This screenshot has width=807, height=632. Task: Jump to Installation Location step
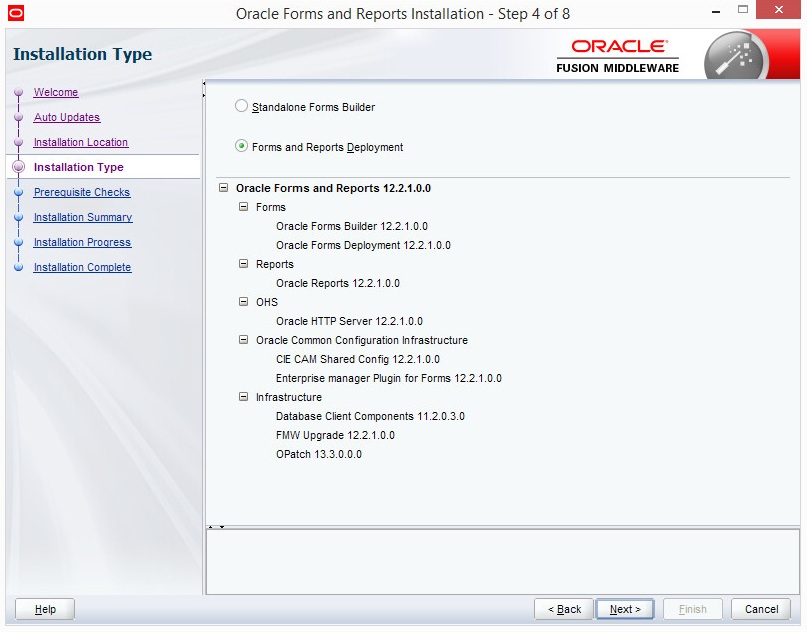click(x=81, y=142)
